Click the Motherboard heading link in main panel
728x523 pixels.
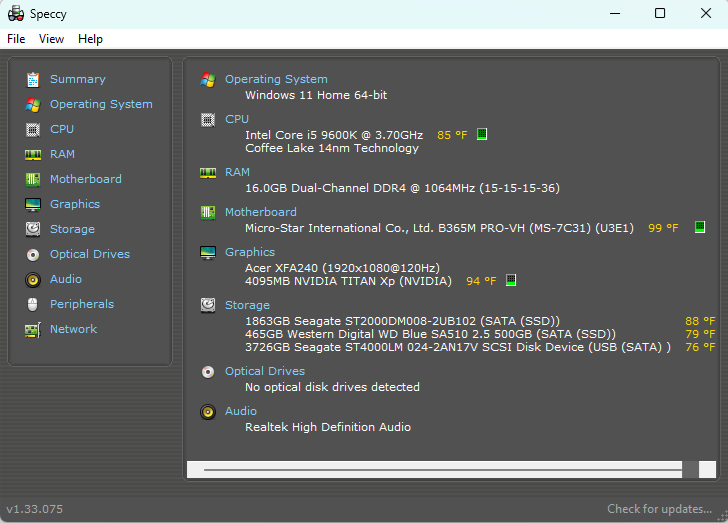point(261,212)
